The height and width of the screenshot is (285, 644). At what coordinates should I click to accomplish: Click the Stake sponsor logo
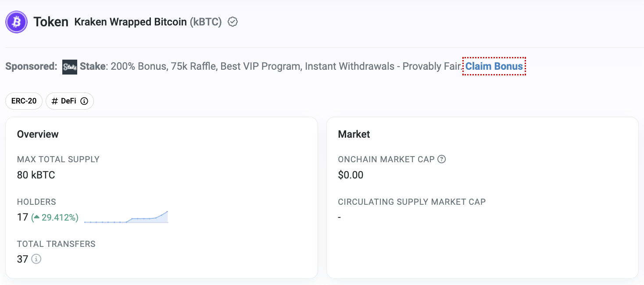(70, 67)
